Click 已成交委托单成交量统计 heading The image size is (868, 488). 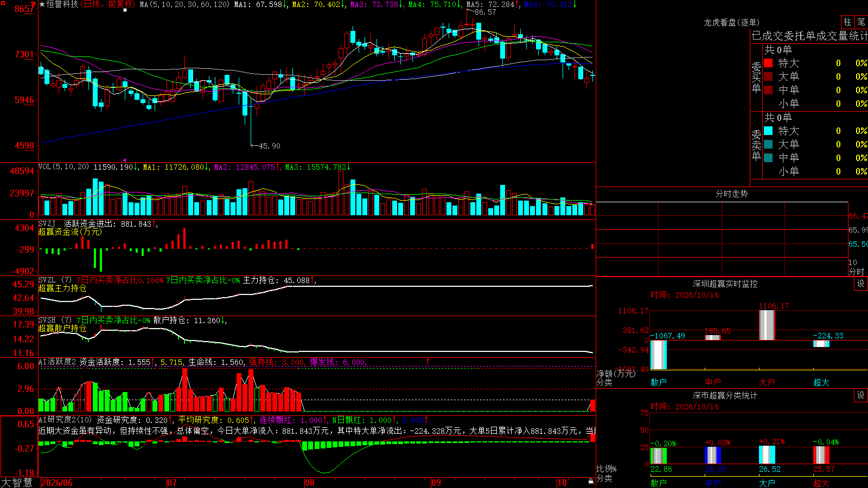click(x=809, y=36)
